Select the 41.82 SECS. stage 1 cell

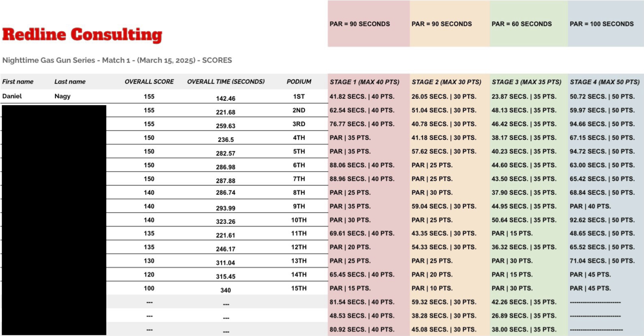pyautogui.click(x=362, y=97)
